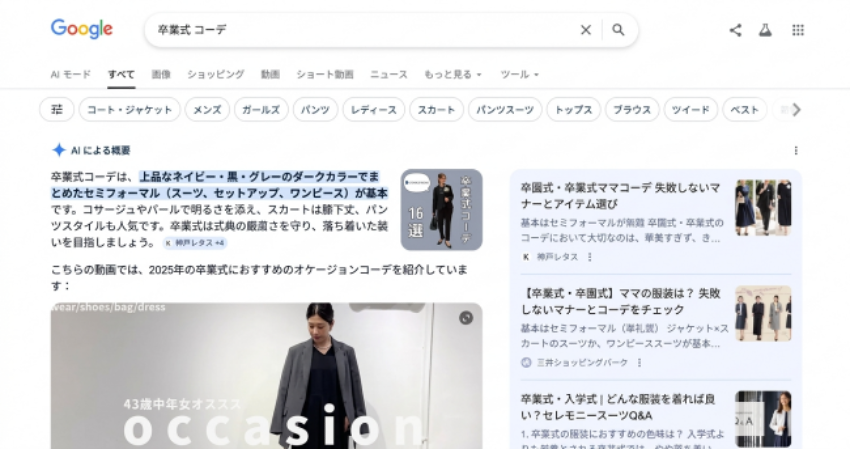The height and width of the screenshot is (450, 850).
Task: Show more filter chips with the right arrow
Action: point(796,110)
